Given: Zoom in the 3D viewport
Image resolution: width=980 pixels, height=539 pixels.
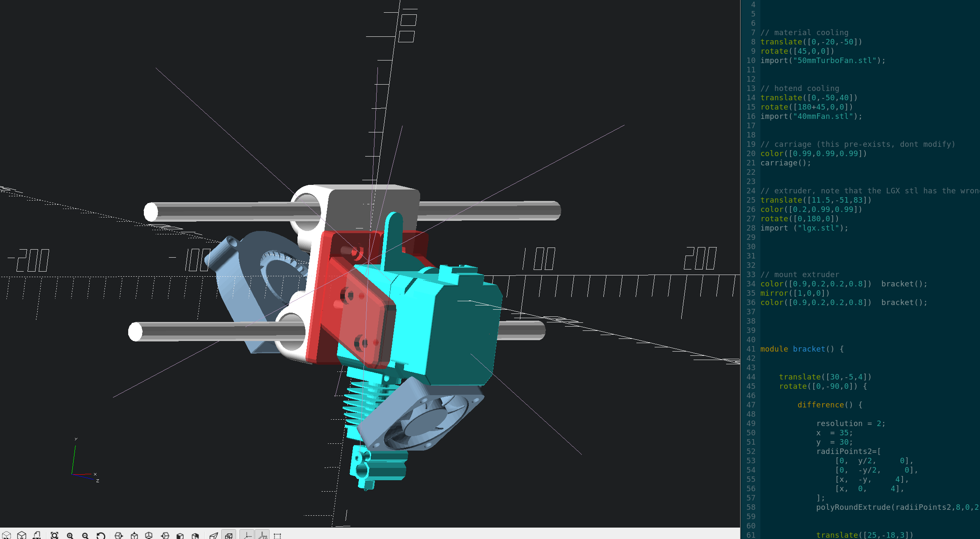Looking at the screenshot, I should coord(70,535).
